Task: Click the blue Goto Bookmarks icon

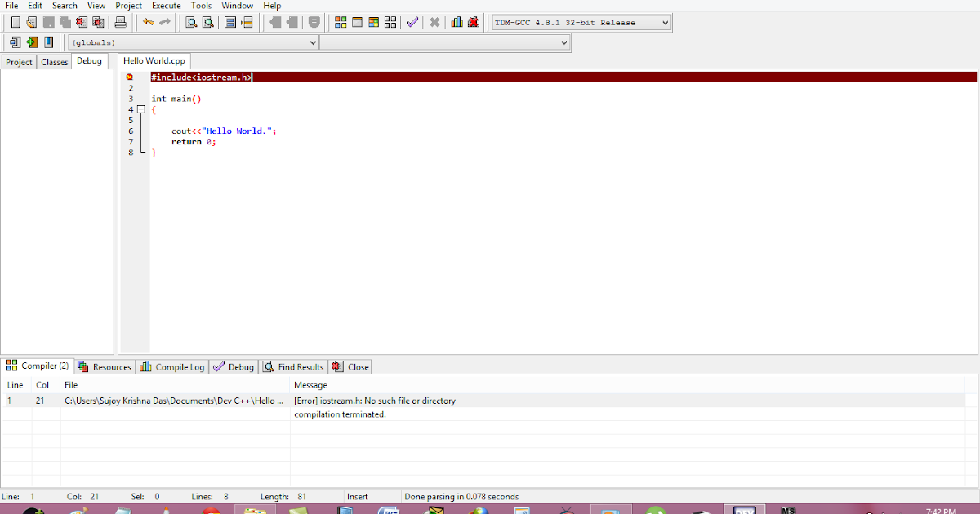Action: (48, 42)
